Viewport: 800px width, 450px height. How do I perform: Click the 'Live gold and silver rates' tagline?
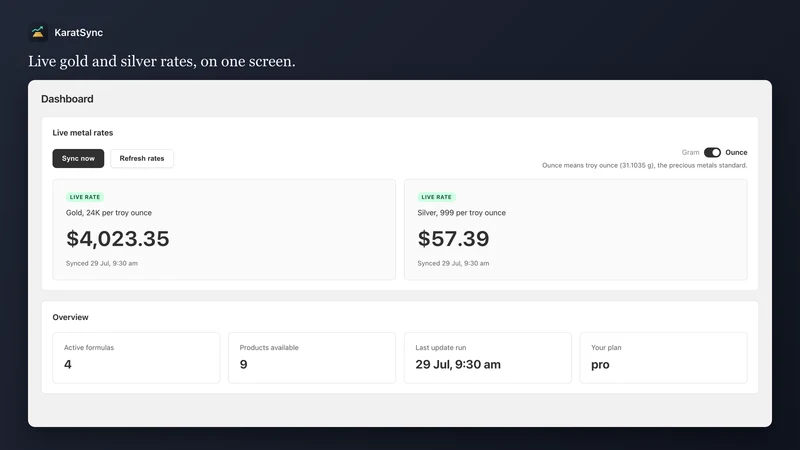pos(162,61)
